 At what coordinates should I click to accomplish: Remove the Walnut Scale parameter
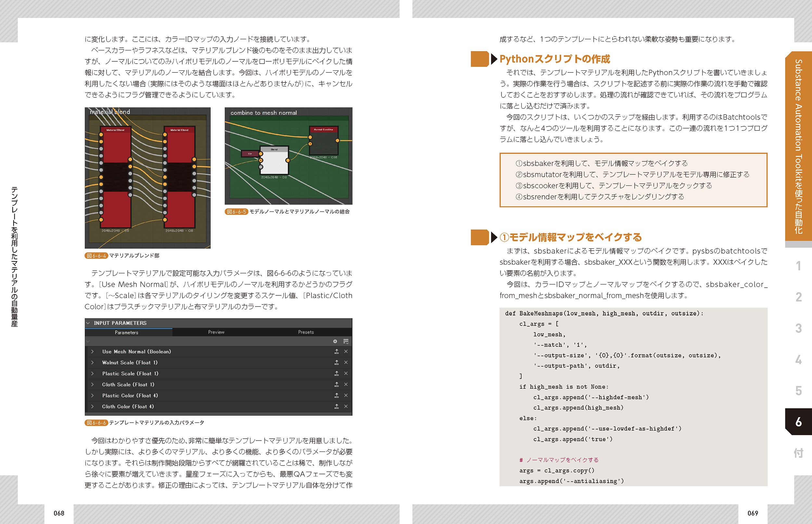346,362
